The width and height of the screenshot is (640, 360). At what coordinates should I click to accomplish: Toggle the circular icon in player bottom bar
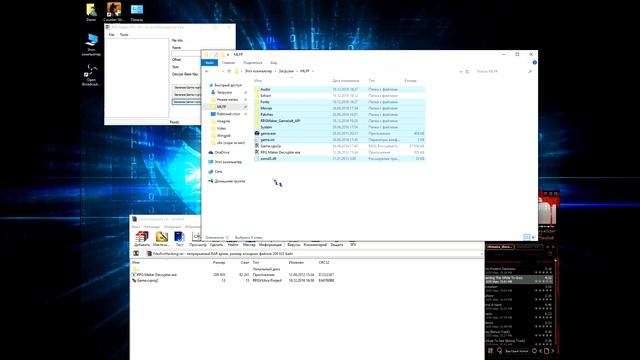pos(534,351)
